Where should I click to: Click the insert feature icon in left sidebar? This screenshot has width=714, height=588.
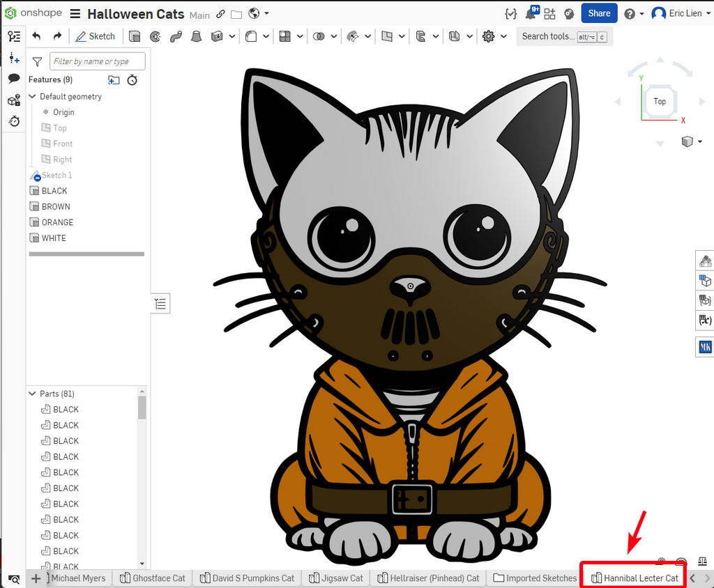(x=14, y=58)
